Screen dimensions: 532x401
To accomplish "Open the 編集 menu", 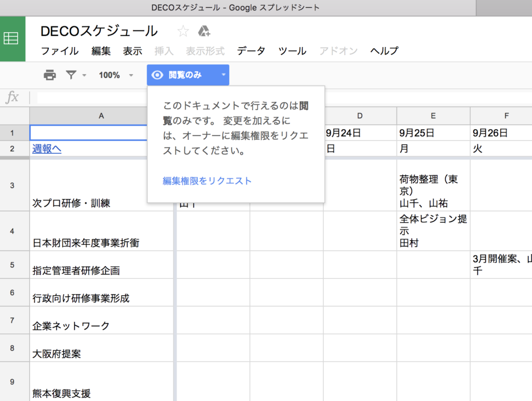I will pos(101,51).
